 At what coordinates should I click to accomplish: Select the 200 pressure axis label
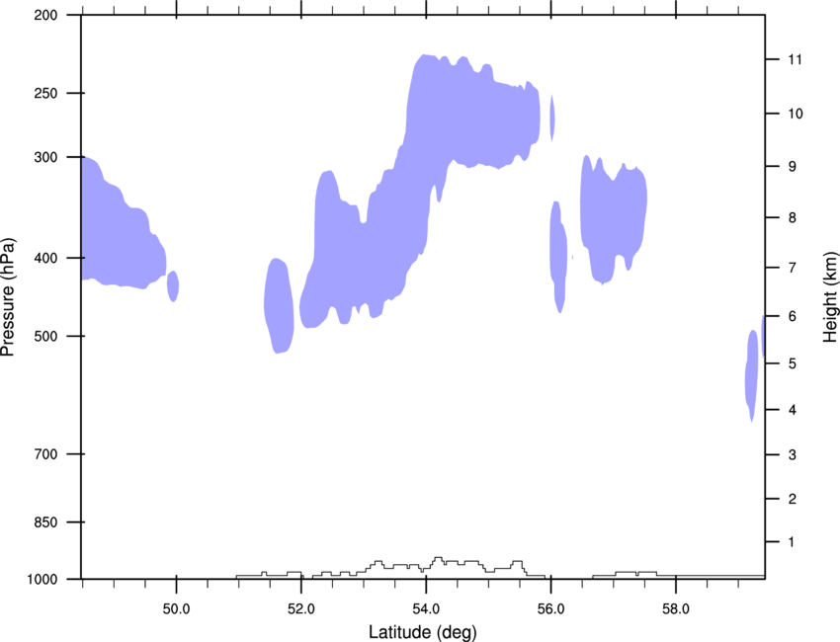tap(45, 15)
